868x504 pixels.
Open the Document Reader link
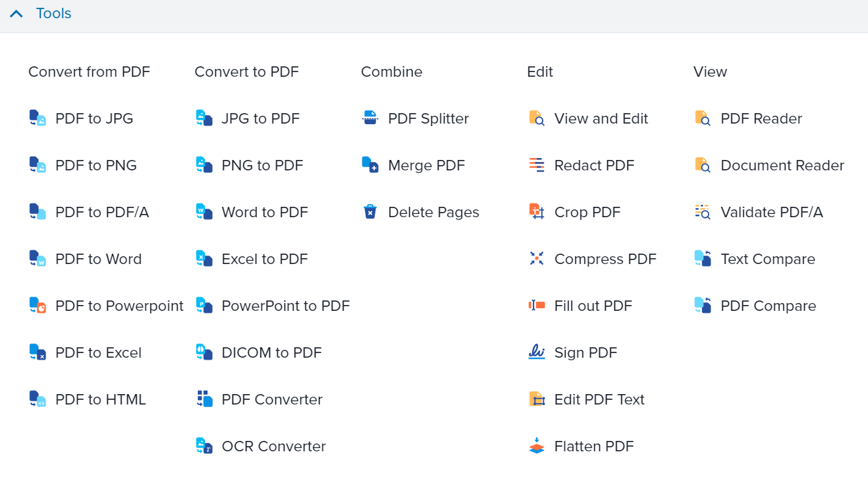tap(783, 165)
